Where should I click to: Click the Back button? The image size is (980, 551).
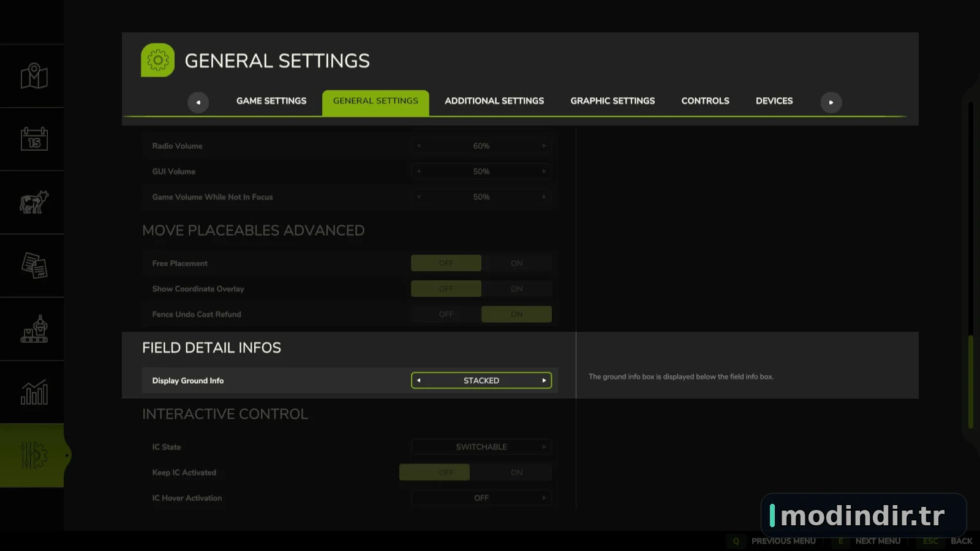[x=961, y=541]
